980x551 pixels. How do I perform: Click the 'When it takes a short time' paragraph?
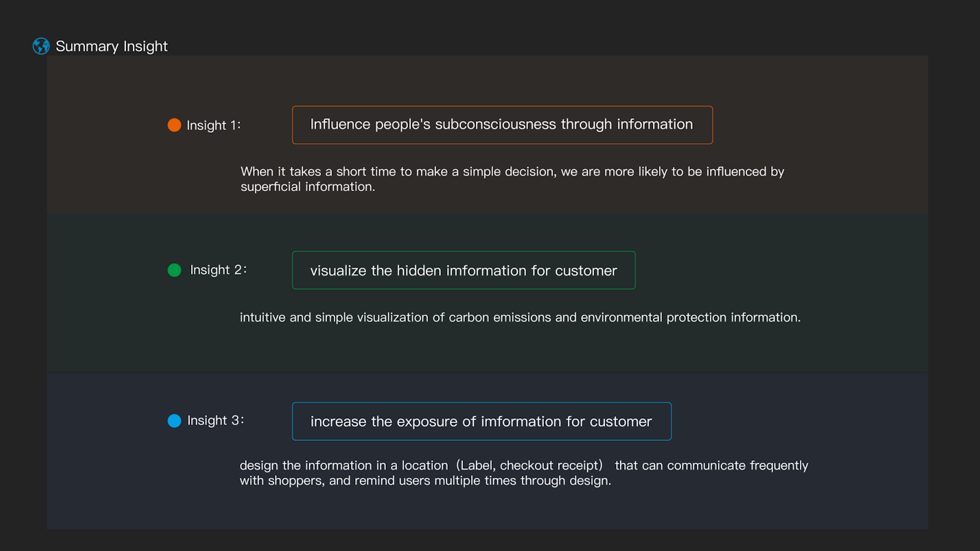pyautogui.click(x=512, y=172)
